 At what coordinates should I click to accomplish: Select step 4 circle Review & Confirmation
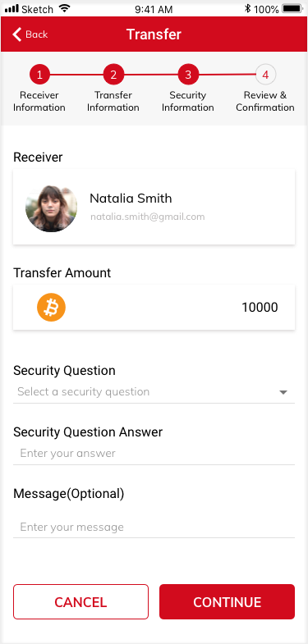point(265,75)
